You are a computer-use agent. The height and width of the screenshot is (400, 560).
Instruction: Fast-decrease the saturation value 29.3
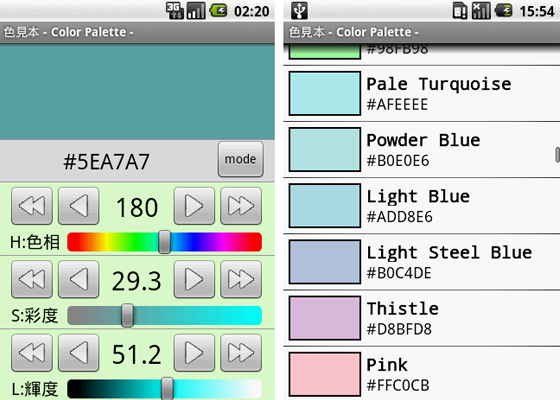(x=32, y=279)
